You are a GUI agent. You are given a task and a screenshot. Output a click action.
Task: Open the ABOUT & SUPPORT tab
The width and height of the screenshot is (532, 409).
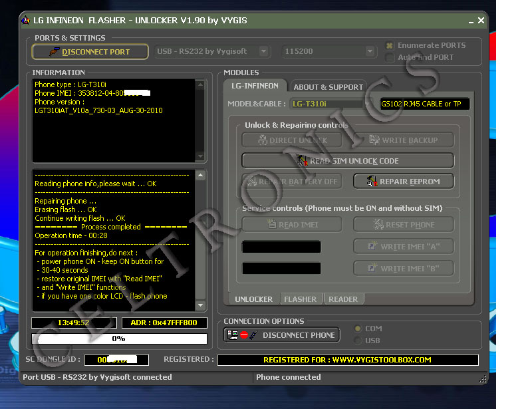tap(328, 87)
